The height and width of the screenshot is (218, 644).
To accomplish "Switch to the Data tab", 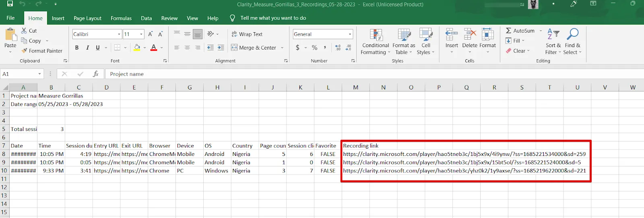I will pos(147,18).
